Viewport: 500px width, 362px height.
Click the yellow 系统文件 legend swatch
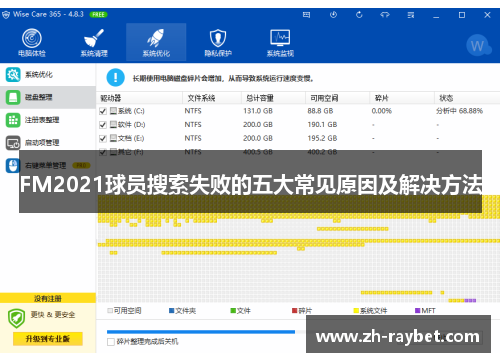point(356,311)
